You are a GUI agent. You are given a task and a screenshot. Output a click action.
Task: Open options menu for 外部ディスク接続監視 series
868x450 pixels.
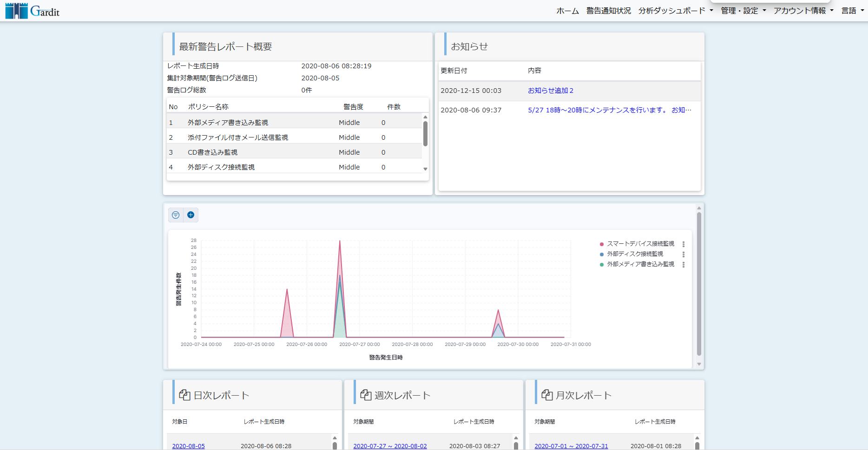click(x=683, y=254)
